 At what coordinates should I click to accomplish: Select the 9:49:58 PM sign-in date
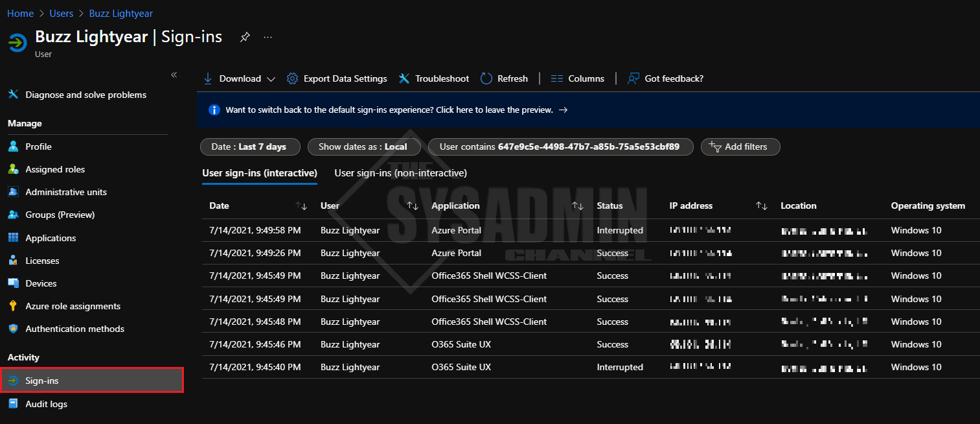tap(255, 230)
